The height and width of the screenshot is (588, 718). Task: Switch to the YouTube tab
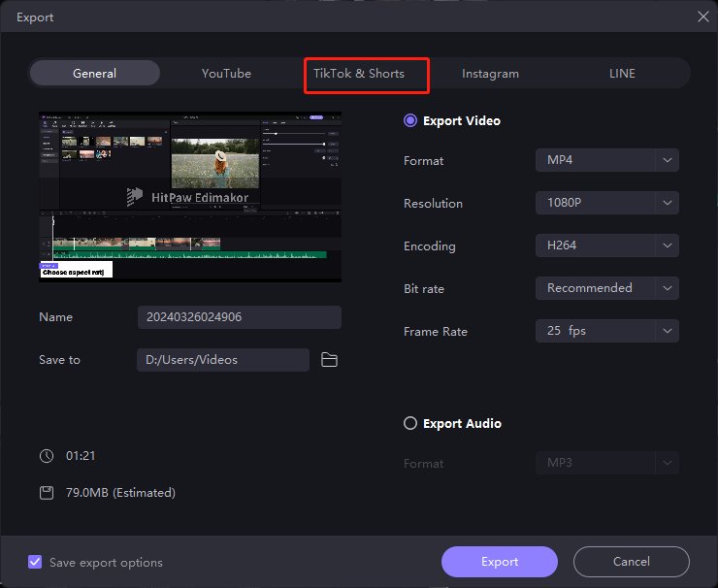(x=226, y=74)
